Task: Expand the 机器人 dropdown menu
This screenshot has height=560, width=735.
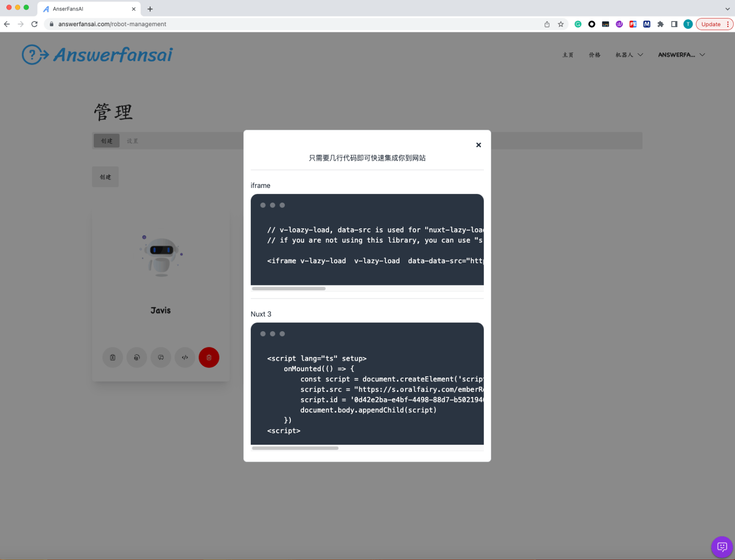Action: [629, 55]
